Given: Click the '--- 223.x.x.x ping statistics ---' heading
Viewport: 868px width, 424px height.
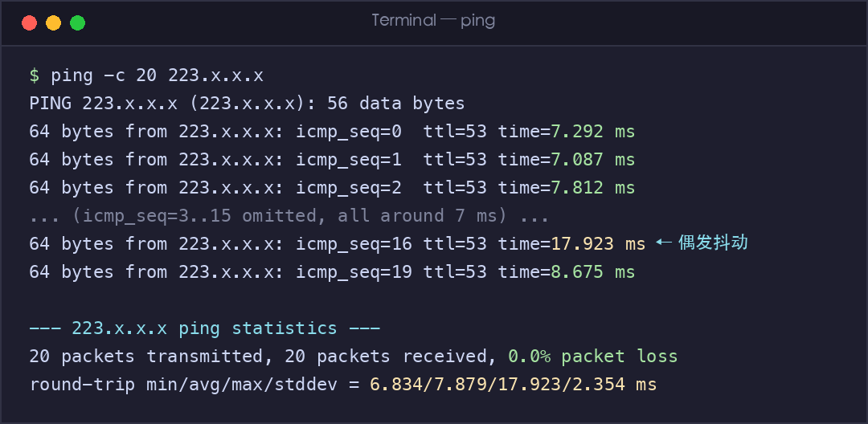Looking at the screenshot, I should [205, 328].
